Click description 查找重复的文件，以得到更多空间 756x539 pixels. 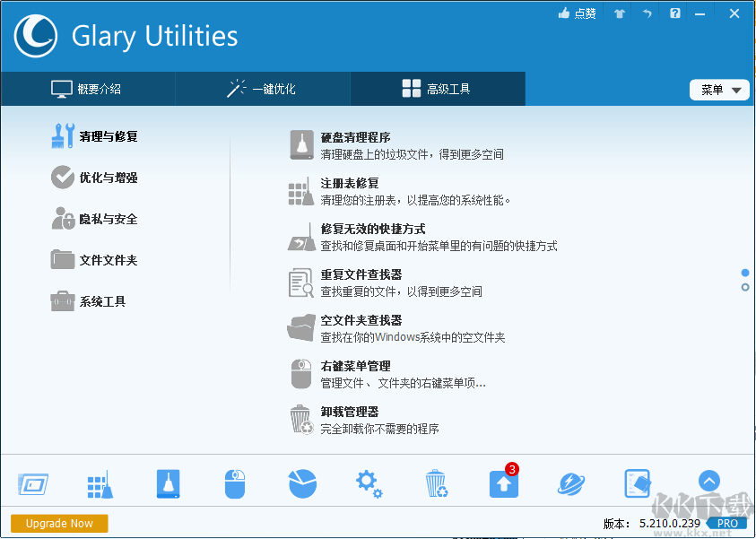(401, 291)
